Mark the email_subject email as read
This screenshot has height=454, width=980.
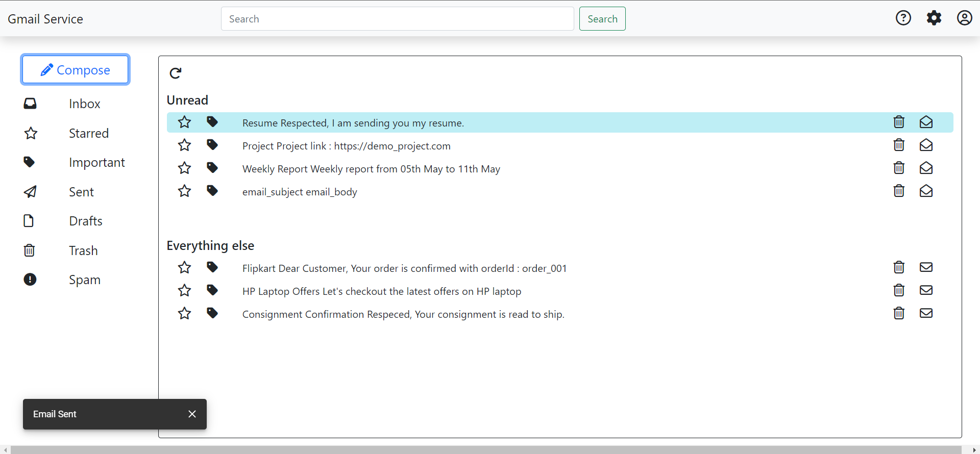pos(926,191)
